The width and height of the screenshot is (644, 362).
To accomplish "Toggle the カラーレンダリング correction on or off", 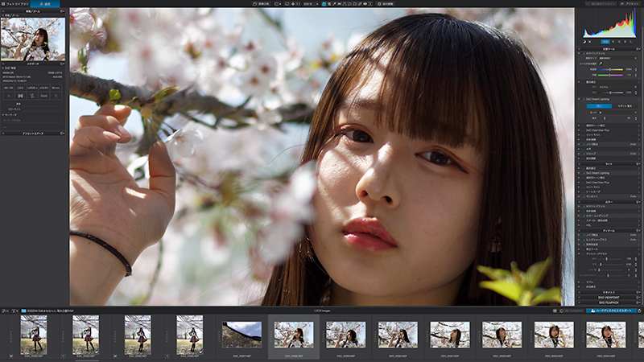I will (x=584, y=216).
